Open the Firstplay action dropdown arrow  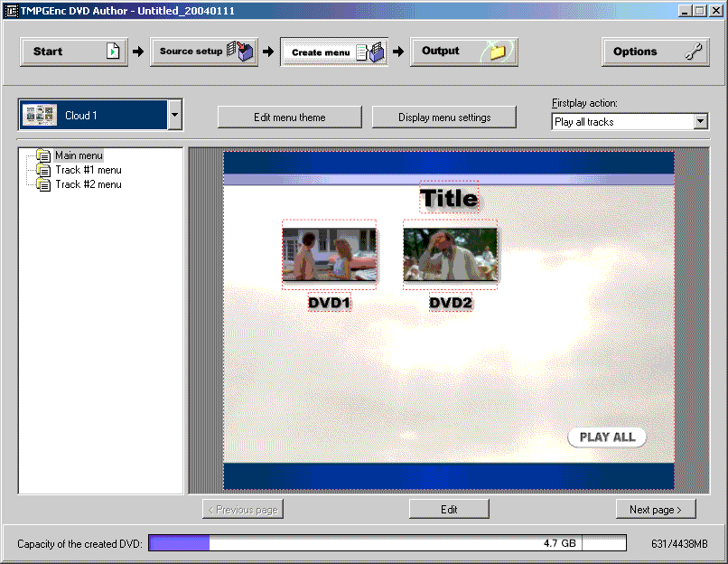coord(701,122)
